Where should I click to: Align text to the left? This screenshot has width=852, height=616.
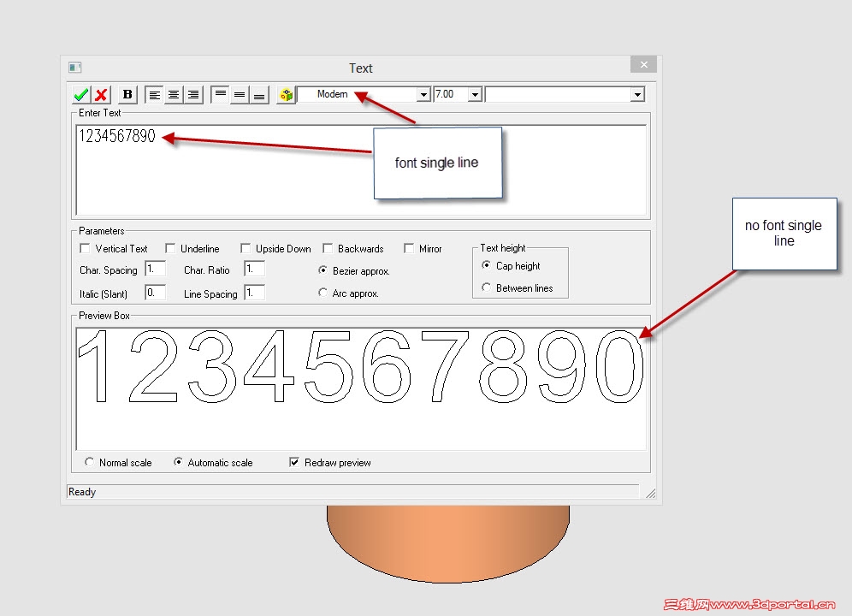coord(154,95)
